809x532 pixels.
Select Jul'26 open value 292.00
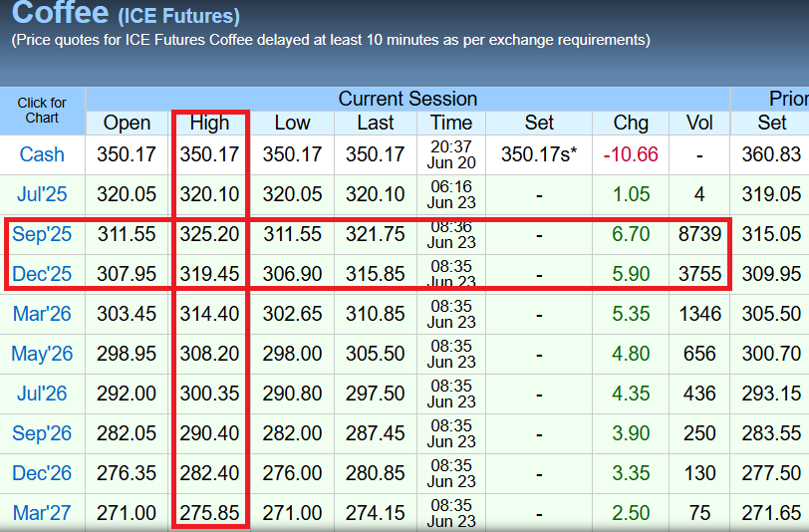click(x=127, y=394)
